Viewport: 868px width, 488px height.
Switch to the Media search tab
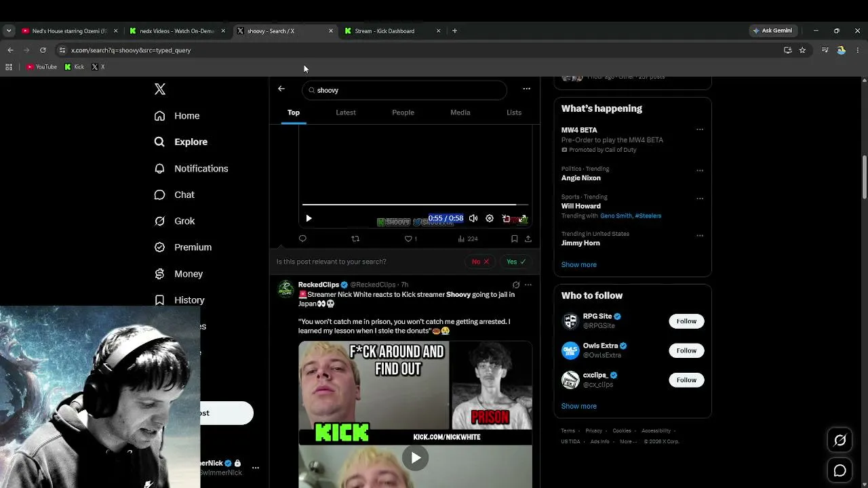click(x=460, y=113)
